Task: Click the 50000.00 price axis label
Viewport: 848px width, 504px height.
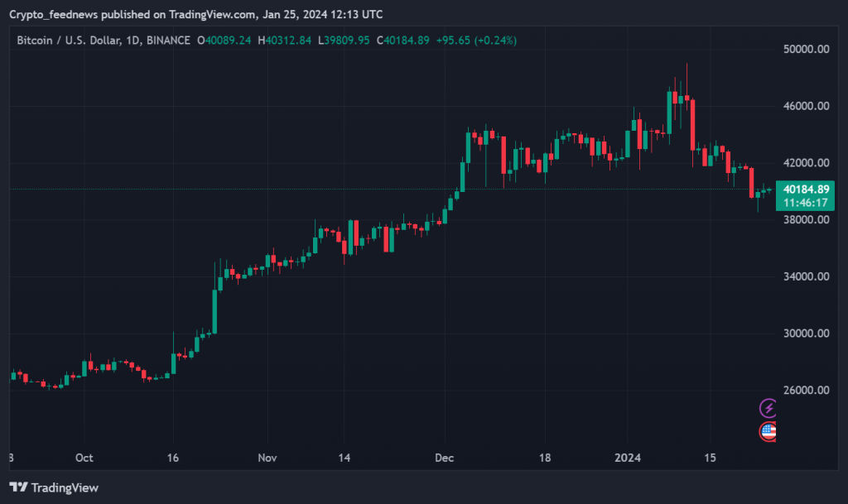Action: (x=805, y=50)
